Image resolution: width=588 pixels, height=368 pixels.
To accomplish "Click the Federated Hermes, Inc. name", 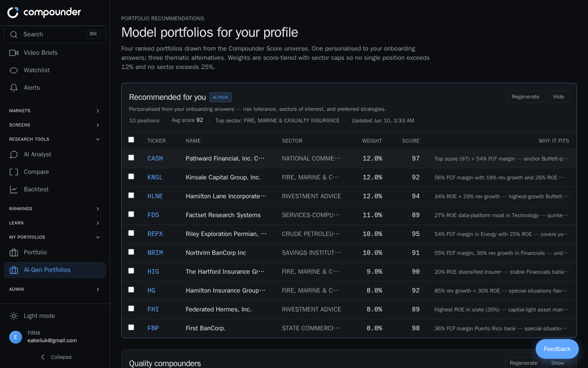I will tap(219, 309).
